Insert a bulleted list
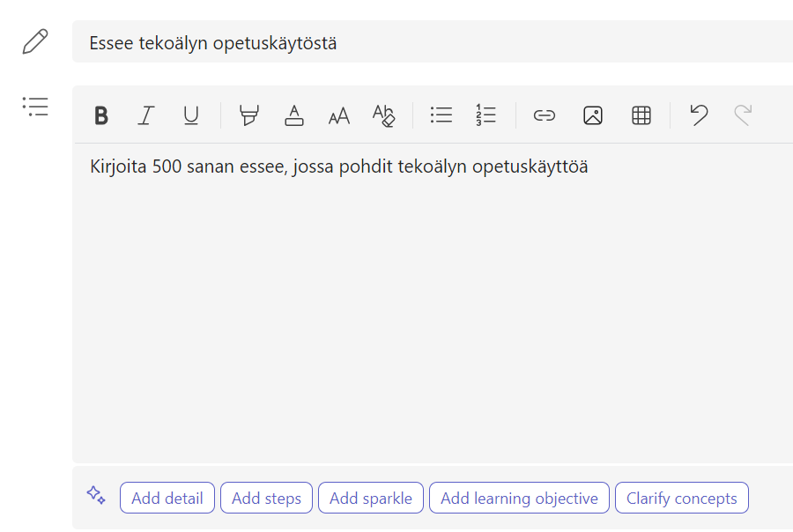This screenshot has height=532, width=793. 441,115
